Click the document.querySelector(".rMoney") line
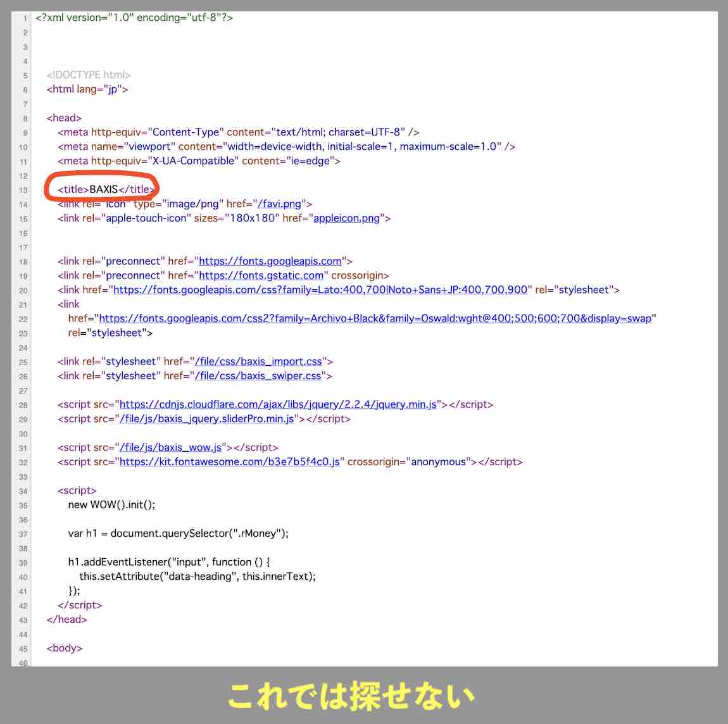The height and width of the screenshot is (724, 728). (x=178, y=534)
